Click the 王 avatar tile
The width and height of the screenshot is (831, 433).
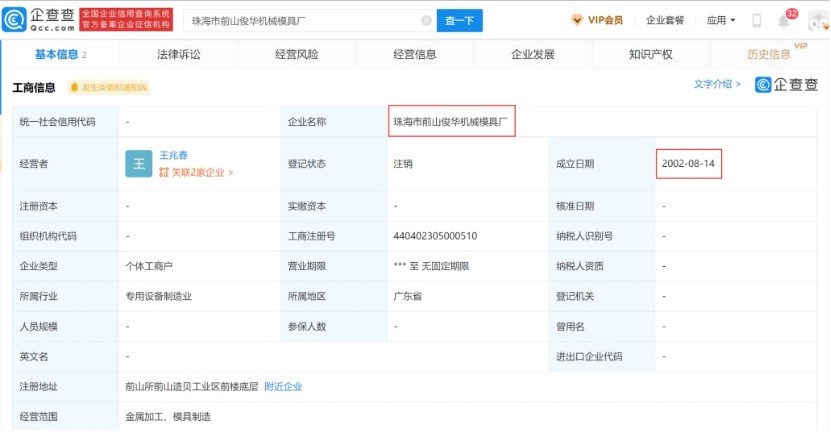tap(139, 163)
